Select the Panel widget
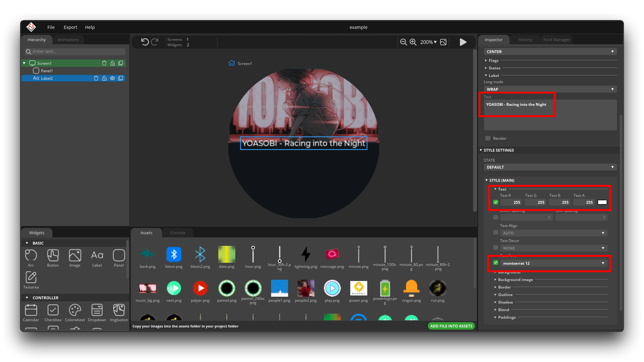The width and height of the screenshot is (644, 362). [x=119, y=258]
